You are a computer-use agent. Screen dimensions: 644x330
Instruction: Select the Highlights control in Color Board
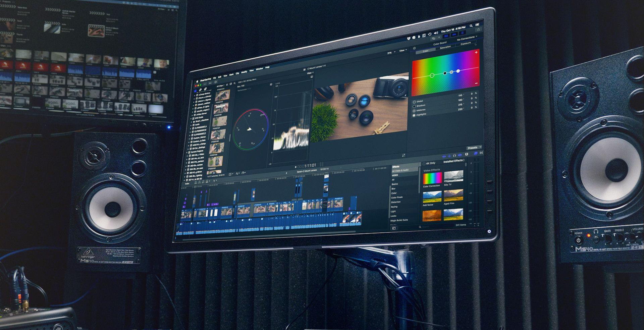(x=414, y=115)
